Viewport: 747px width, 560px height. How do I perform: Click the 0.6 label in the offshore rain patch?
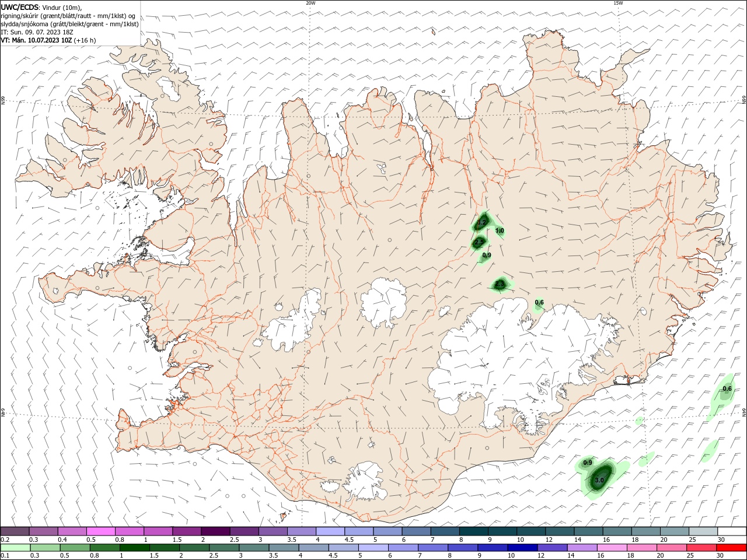tap(727, 388)
